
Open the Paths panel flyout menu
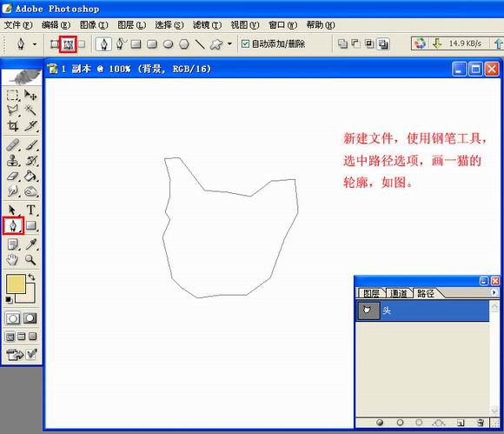click(494, 292)
